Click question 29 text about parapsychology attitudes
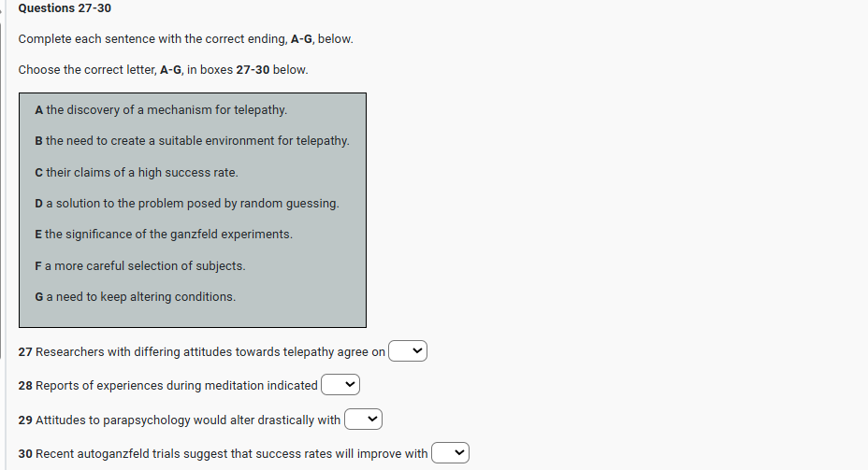This screenshot has height=470, width=868. point(180,420)
